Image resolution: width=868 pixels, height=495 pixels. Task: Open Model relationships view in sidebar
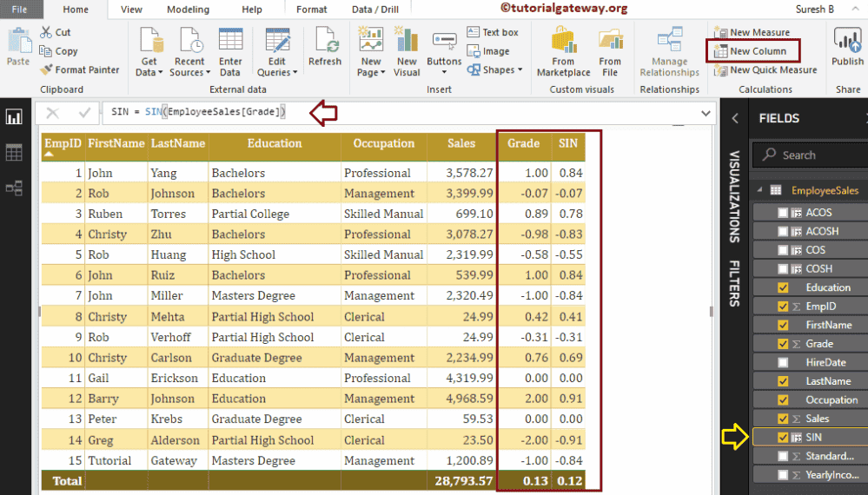pos(14,188)
